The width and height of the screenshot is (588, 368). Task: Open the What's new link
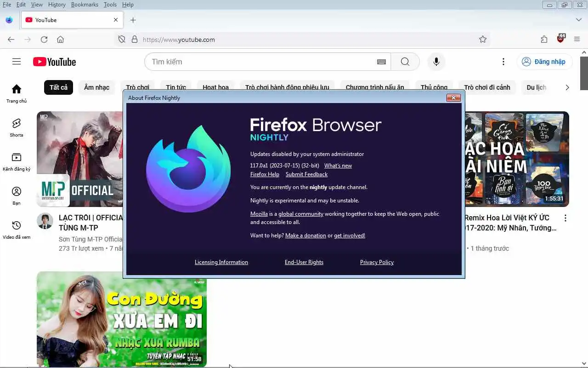(338, 166)
